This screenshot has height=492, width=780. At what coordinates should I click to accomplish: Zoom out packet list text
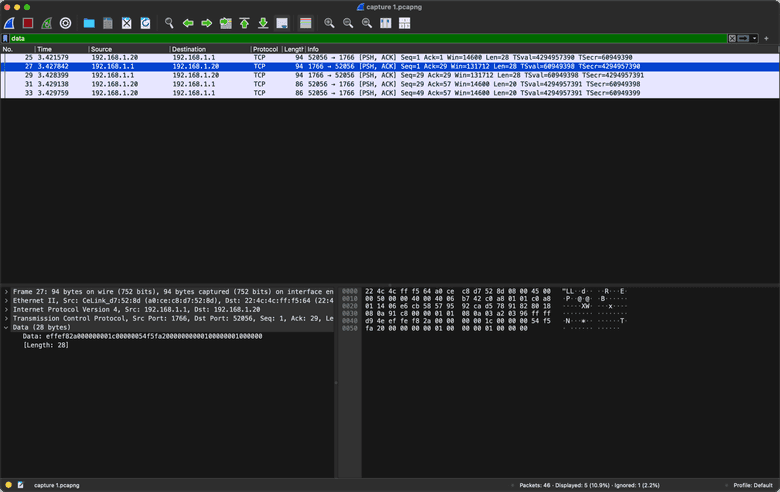click(x=348, y=23)
